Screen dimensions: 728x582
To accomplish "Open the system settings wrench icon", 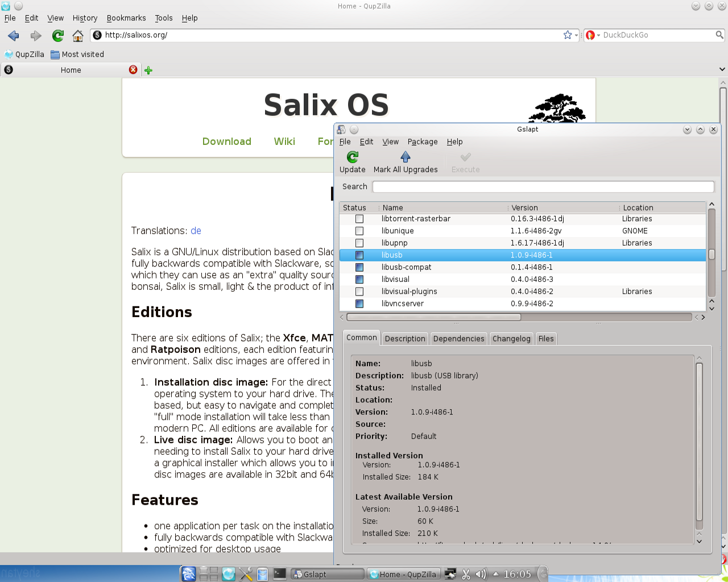I will click(x=246, y=574).
